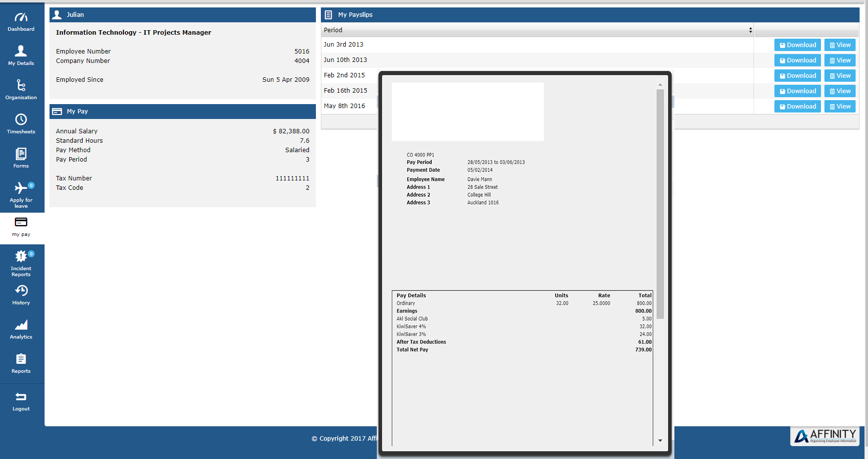Click the Annual Salary value $ 82,388.00
This screenshot has height=459, width=868.
coord(291,131)
